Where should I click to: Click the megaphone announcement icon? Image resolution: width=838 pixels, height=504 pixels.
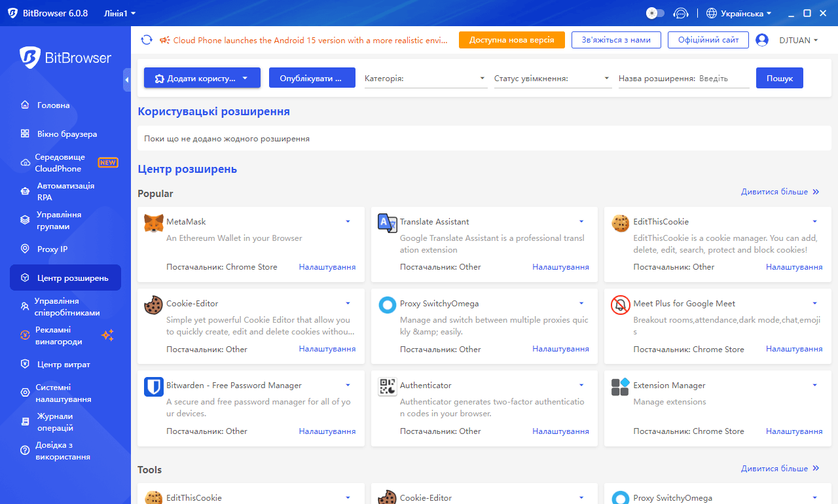[x=164, y=40]
